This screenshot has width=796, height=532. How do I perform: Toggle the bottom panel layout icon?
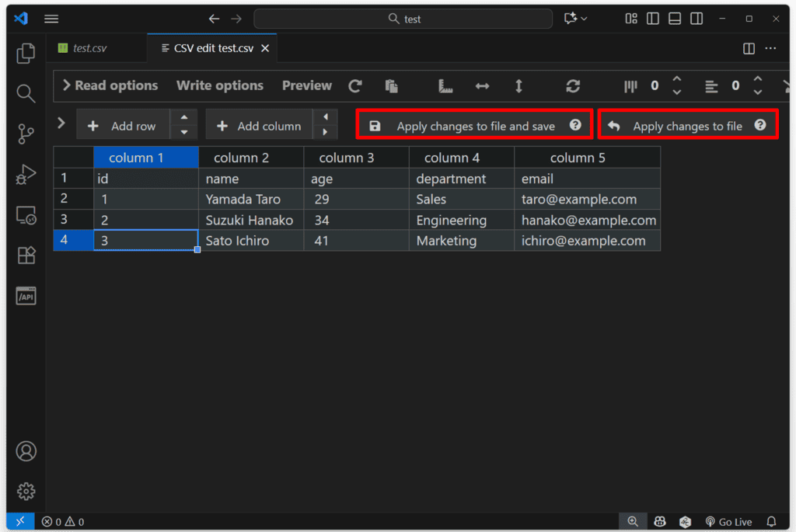click(x=675, y=19)
